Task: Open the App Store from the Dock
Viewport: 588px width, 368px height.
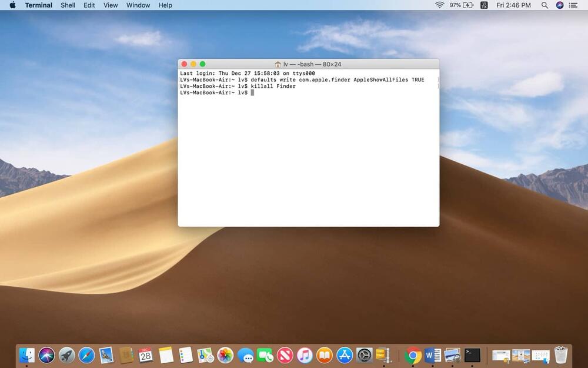Action: coord(345,355)
